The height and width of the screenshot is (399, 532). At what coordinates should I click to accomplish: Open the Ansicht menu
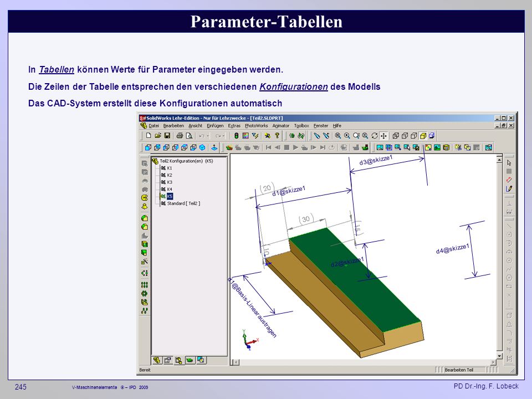[x=195, y=126]
